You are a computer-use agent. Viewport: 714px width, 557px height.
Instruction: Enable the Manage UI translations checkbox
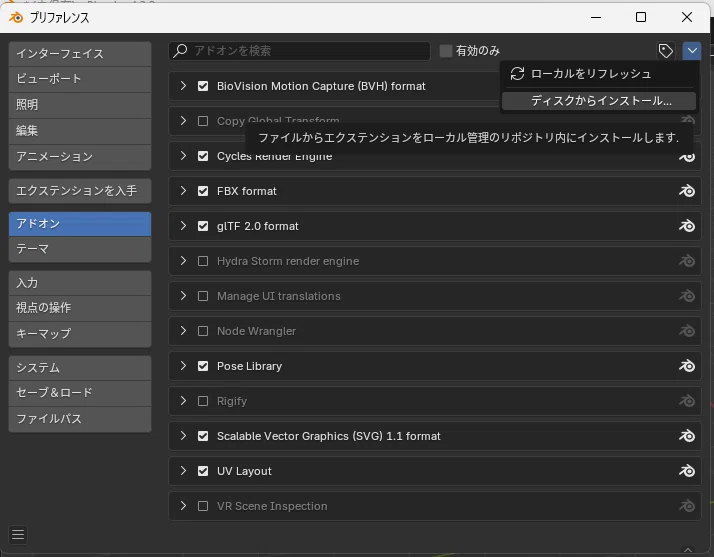[x=203, y=296]
